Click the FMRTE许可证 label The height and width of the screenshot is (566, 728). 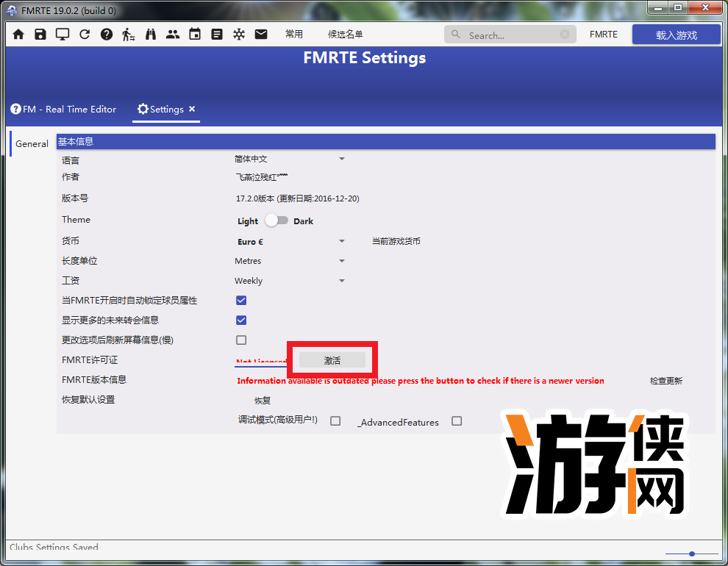pyautogui.click(x=90, y=360)
